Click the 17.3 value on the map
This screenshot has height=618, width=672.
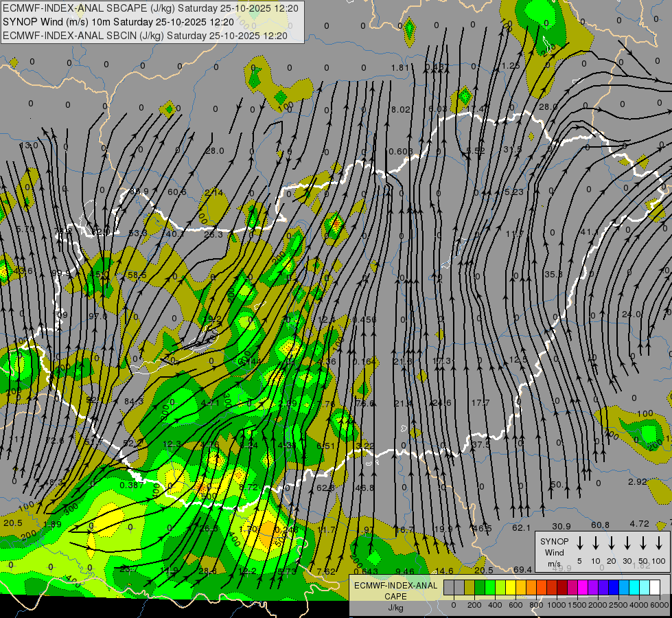tap(442, 361)
